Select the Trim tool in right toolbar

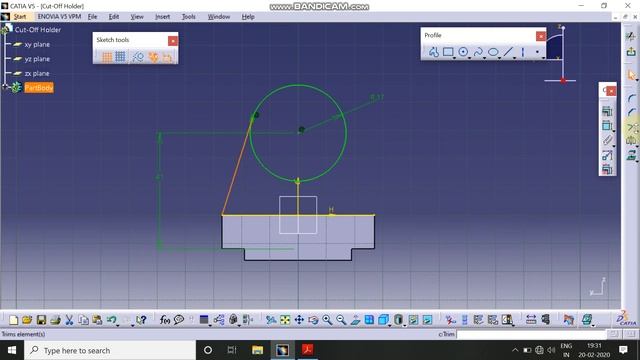(631, 128)
